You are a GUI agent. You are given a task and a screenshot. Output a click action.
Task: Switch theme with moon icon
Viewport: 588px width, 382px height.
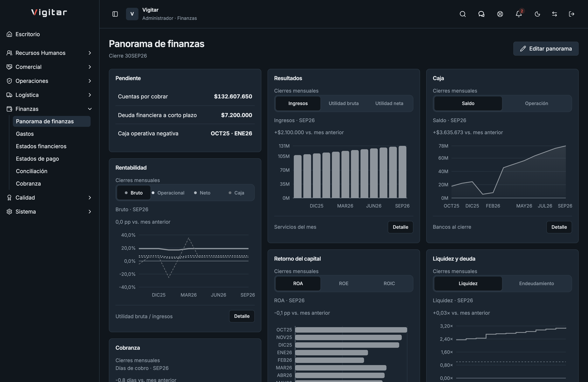pos(537,14)
